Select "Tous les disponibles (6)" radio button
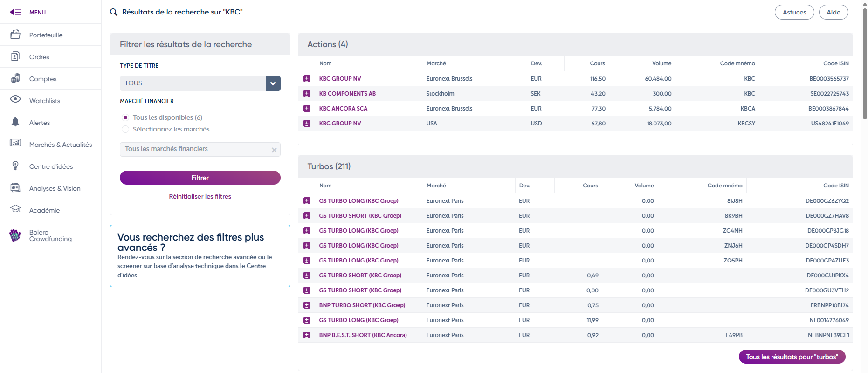This screenshot has height=373, width=868. 125,117
